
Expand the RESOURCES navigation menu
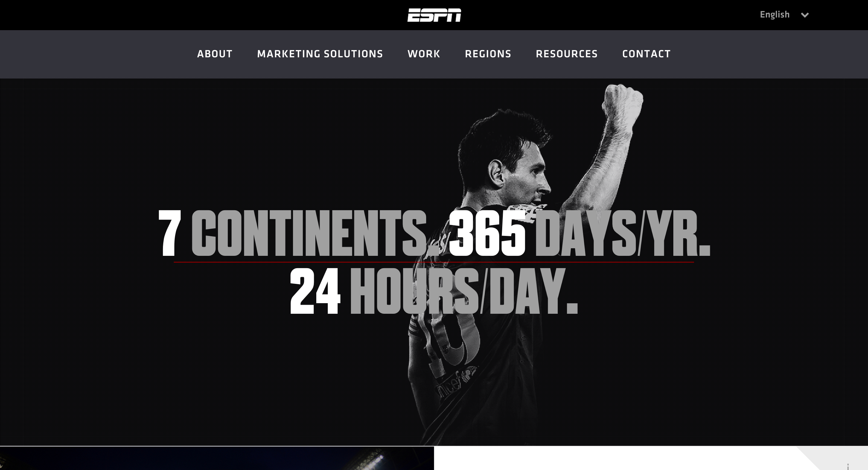pos(566,54)
